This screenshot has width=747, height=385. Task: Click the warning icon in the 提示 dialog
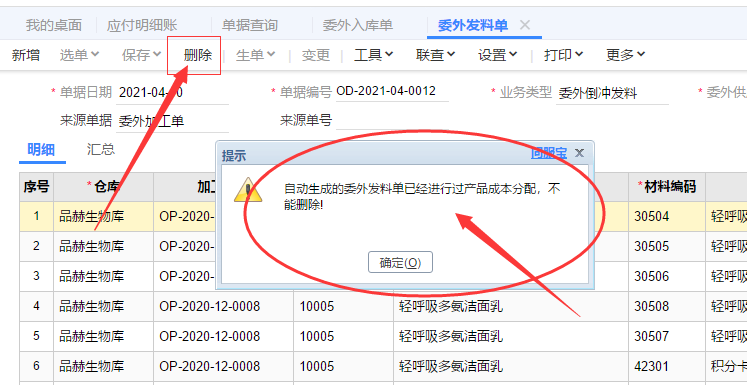(x=247, y=190)
